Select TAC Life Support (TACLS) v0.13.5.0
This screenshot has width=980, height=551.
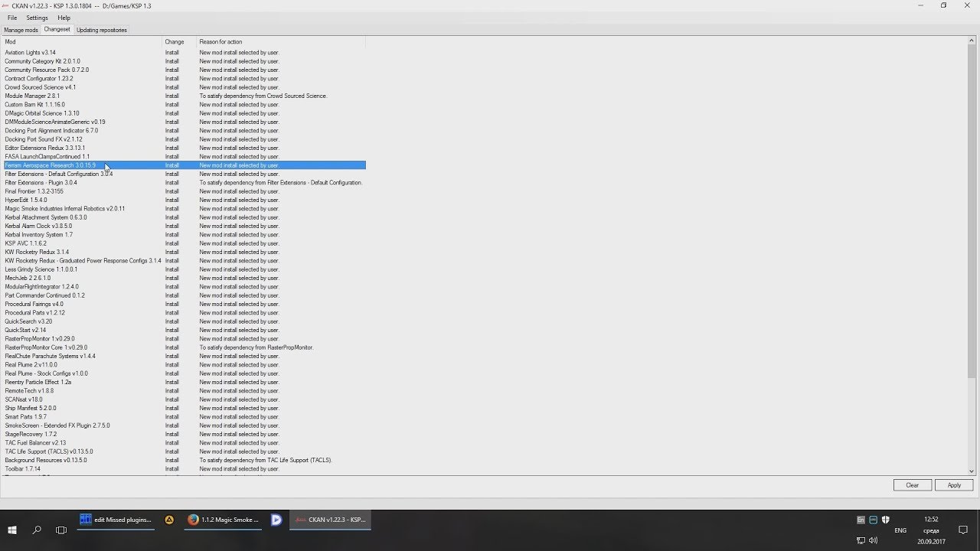tap(184, 452)
